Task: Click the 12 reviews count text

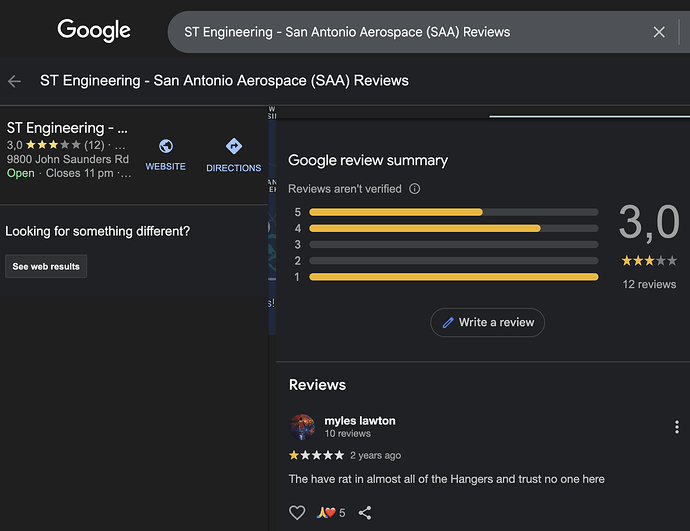Action: 649,284
